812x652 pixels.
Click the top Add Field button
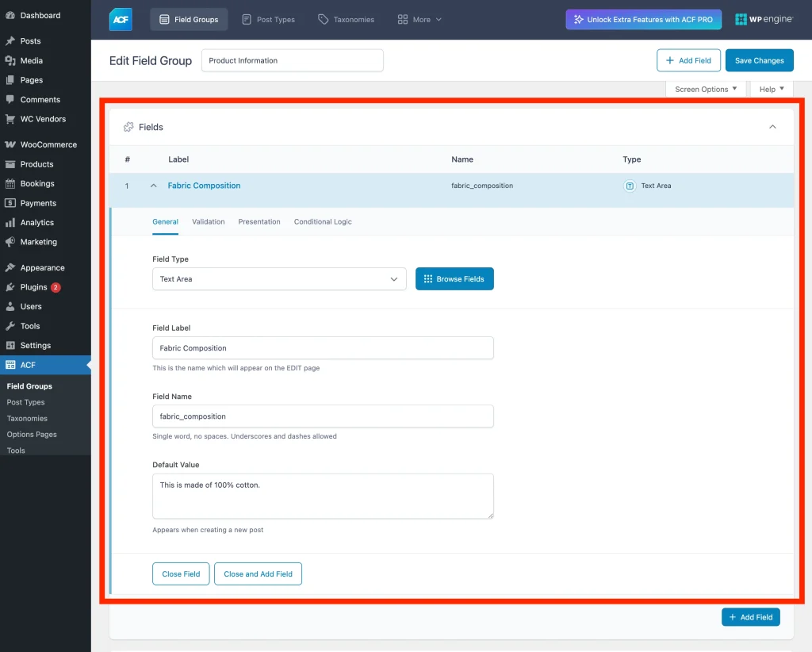tap(688, 60)
